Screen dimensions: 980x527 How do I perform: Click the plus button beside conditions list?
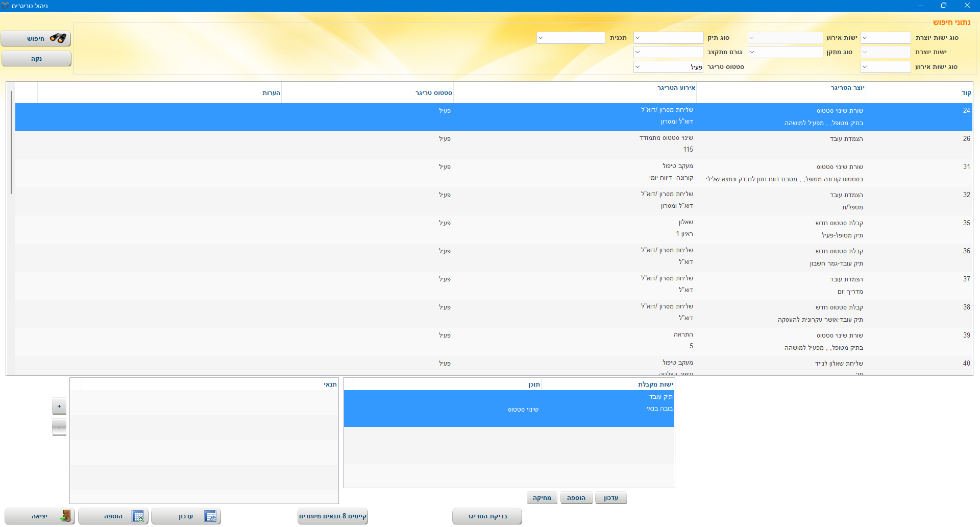[59, 406]
